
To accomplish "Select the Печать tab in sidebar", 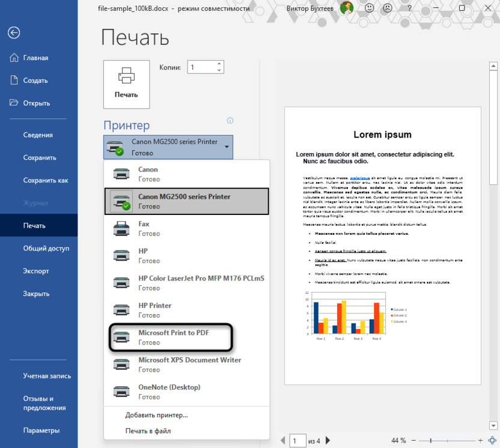I will 38,225.
